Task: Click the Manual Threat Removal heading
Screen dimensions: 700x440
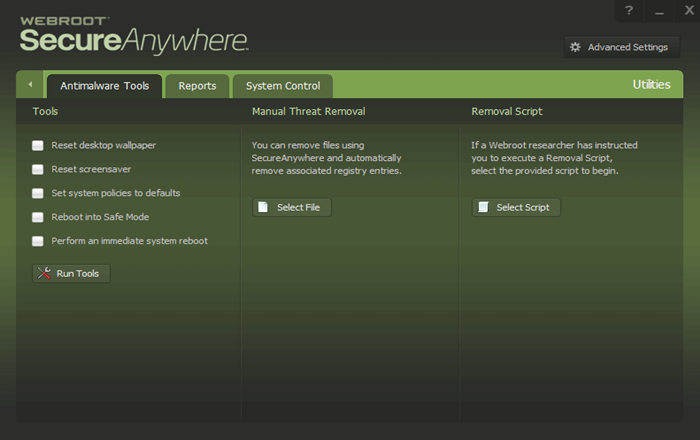Action: 308,111
